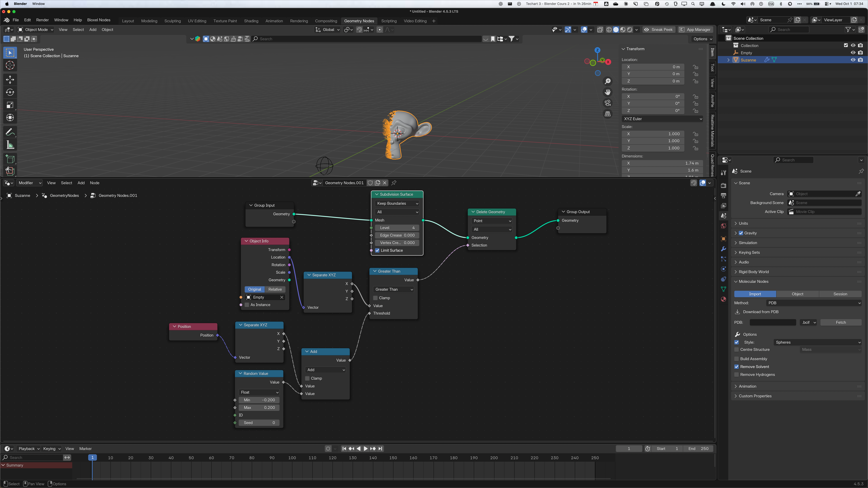
Task: Open the node editor Add menu
Action: (x=81, y=183)
